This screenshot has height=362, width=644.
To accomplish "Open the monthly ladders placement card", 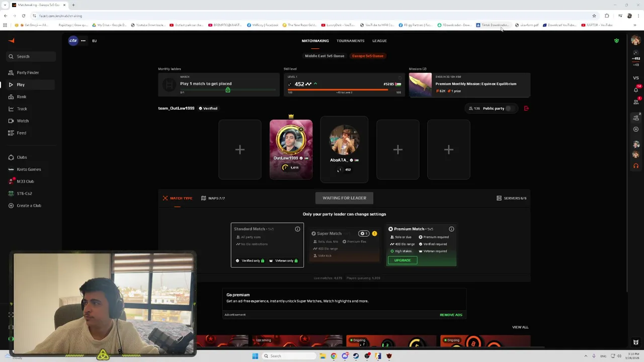I will click(218, 84).
